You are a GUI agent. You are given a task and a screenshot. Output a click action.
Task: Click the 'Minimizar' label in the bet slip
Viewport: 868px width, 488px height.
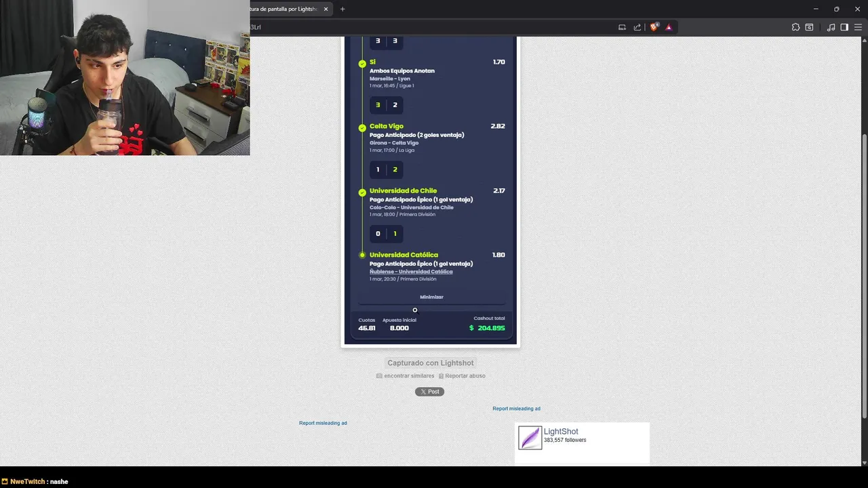tap(431, 297)
